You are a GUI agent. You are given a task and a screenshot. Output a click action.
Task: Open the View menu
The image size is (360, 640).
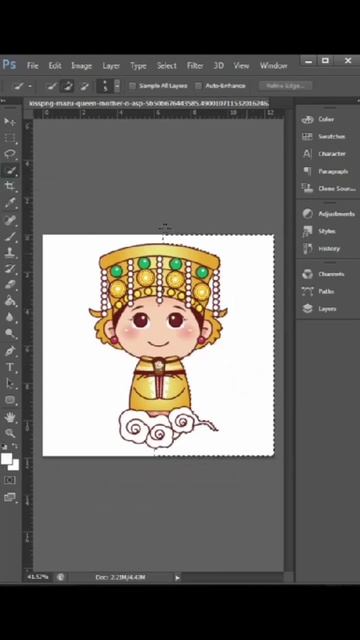(x=241, y=66)
